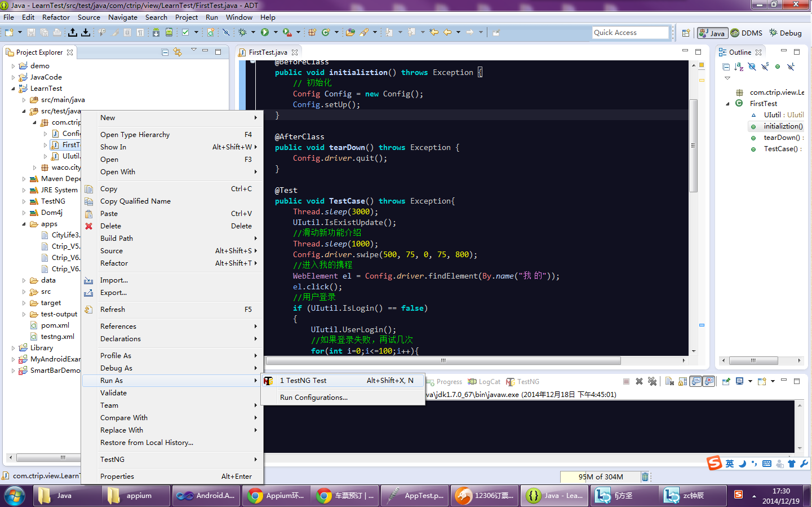The image size is (812, 507).
Task: Toggle Hide Fields in the Outline toolbar
Action: [x=752, y=67]
